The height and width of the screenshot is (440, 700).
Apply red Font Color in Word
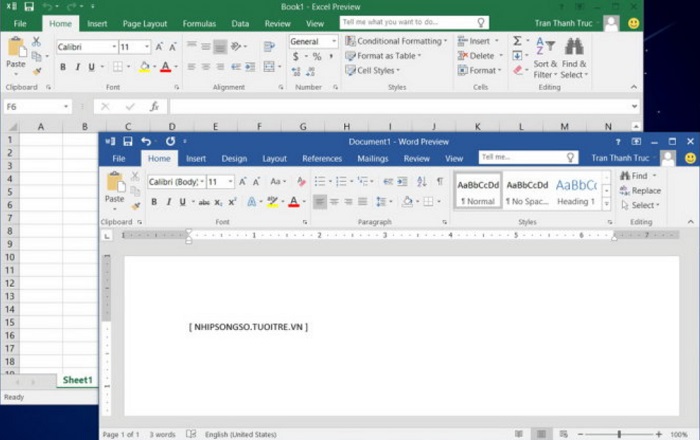(x=293, y=202)
